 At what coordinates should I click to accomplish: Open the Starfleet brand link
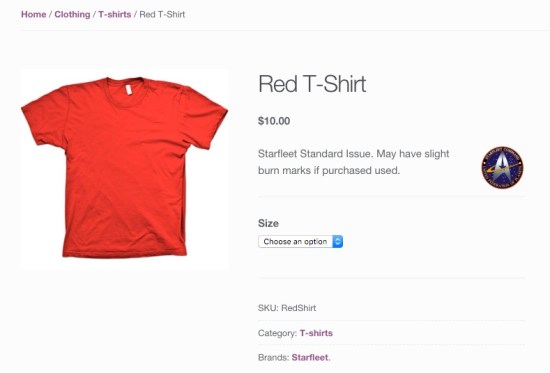(x=311, y=357)
